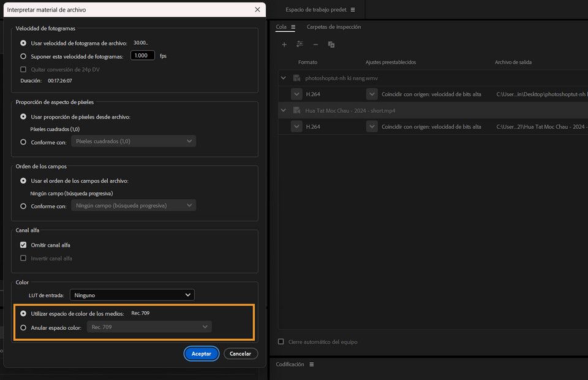Click the Add Output preset icon in queue toolbar
Viewport: 588px width, 380px height.
pos(300,44)
